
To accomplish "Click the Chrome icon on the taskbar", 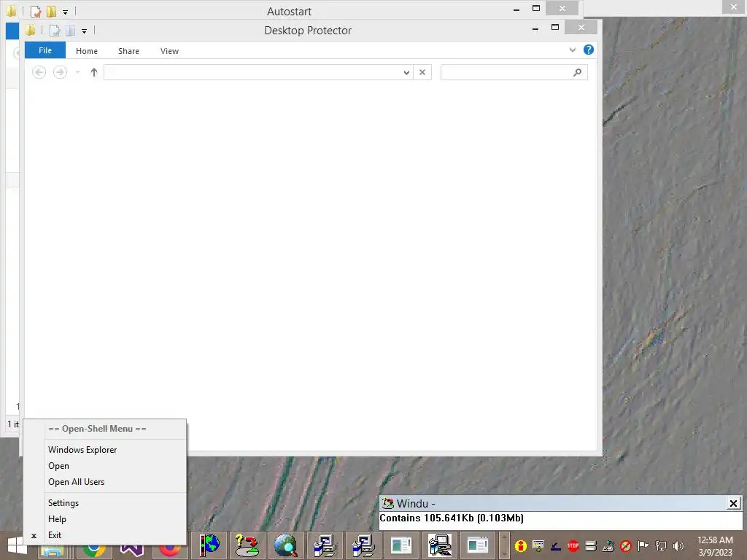I will coord(94,551).
